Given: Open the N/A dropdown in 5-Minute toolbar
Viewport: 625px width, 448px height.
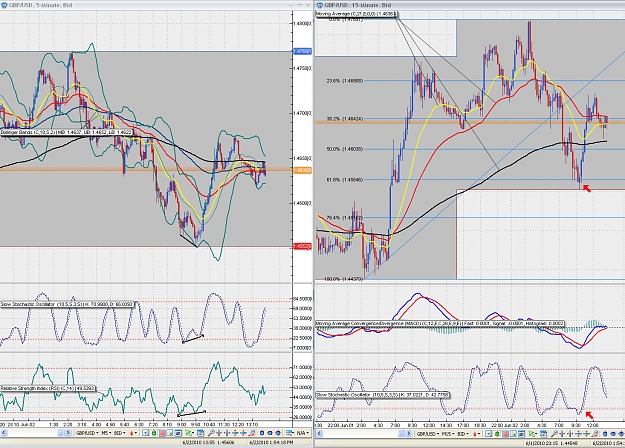Looking at the screenshot, I should tap(303, 433).
